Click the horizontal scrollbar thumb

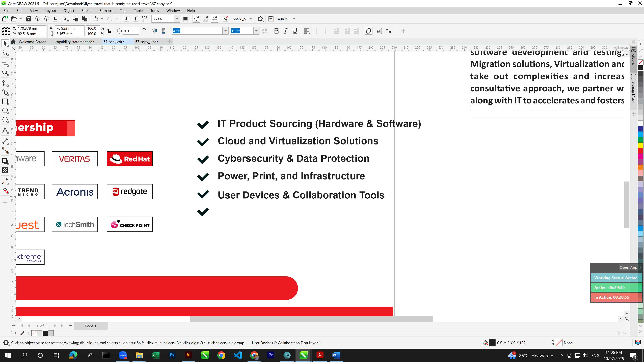click(x=311, y=319)
